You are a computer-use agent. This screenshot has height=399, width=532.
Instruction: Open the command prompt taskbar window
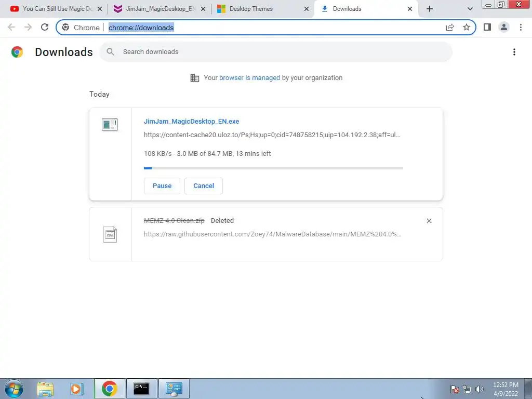[141, 389]
